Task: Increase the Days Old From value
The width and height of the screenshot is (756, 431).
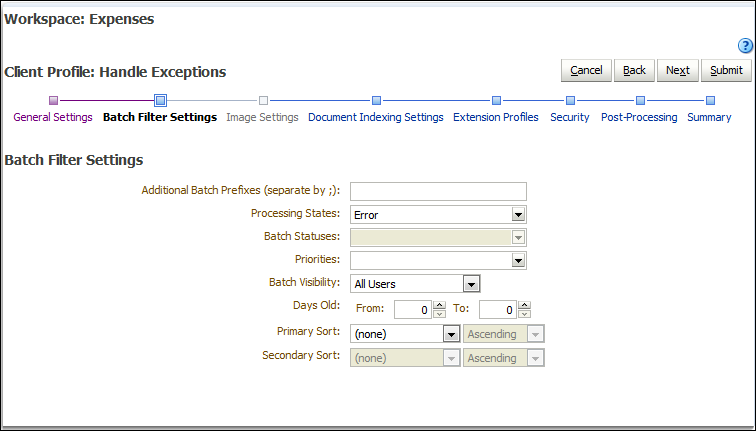Action: (439, 305)
